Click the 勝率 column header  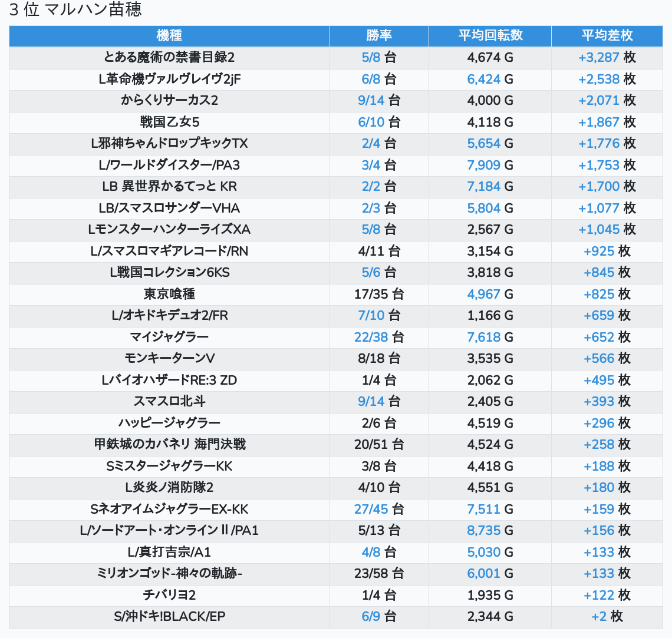pyautogui.click(x=379, y=35)
